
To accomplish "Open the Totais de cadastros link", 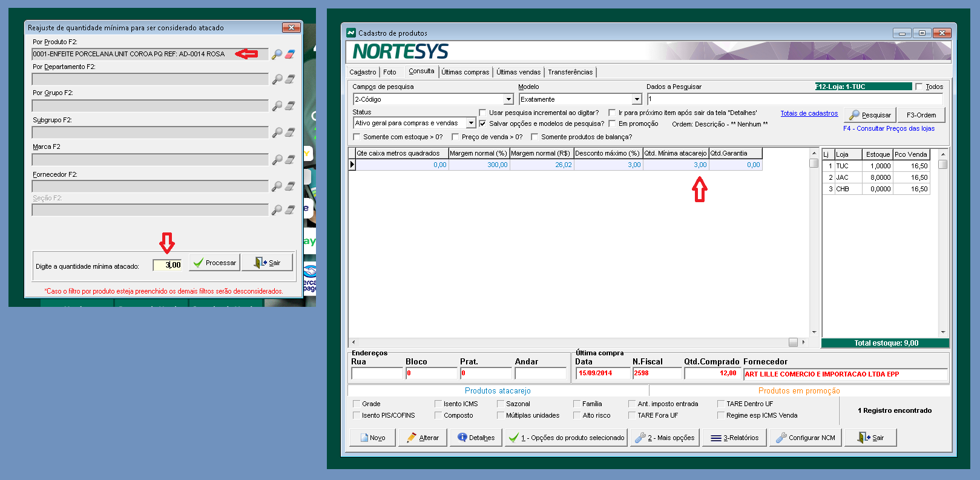I will pyautogui.click(x=809, y=113).
